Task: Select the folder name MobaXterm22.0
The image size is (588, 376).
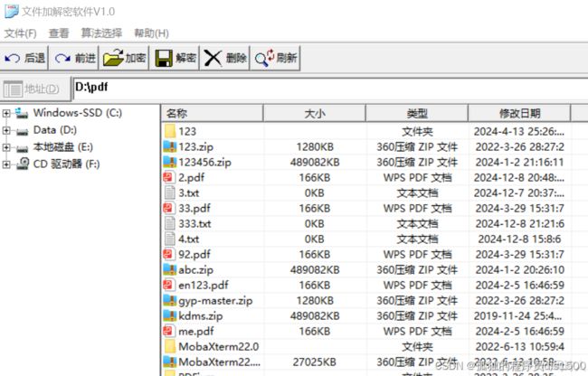Action: 219,346
